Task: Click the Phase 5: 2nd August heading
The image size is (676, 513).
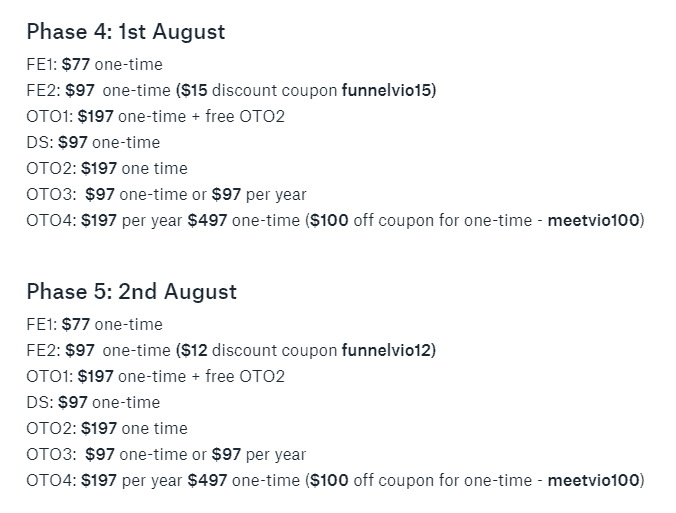Action: (131, 292)
